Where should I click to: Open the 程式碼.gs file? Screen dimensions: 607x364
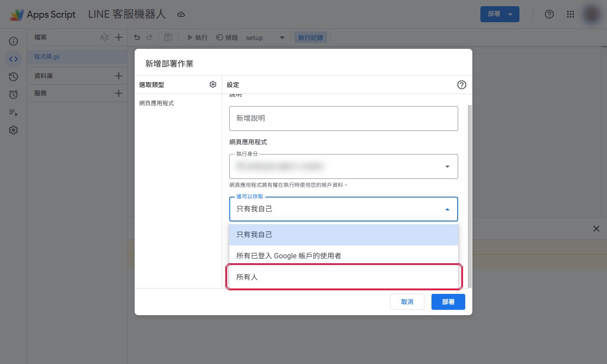click(x=77, y=57)
